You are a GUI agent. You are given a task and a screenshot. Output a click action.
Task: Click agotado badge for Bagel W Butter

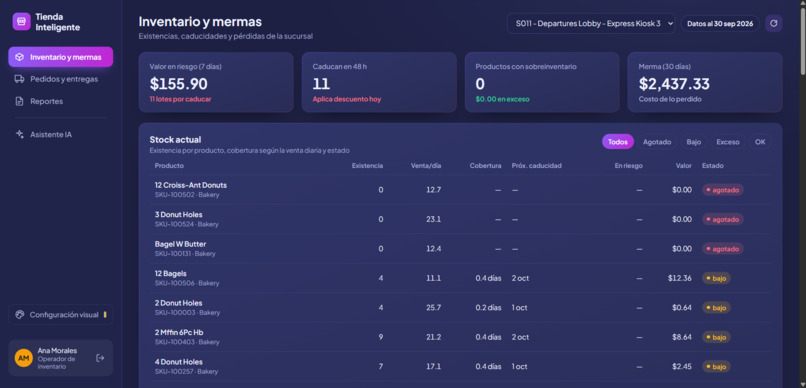723,249
